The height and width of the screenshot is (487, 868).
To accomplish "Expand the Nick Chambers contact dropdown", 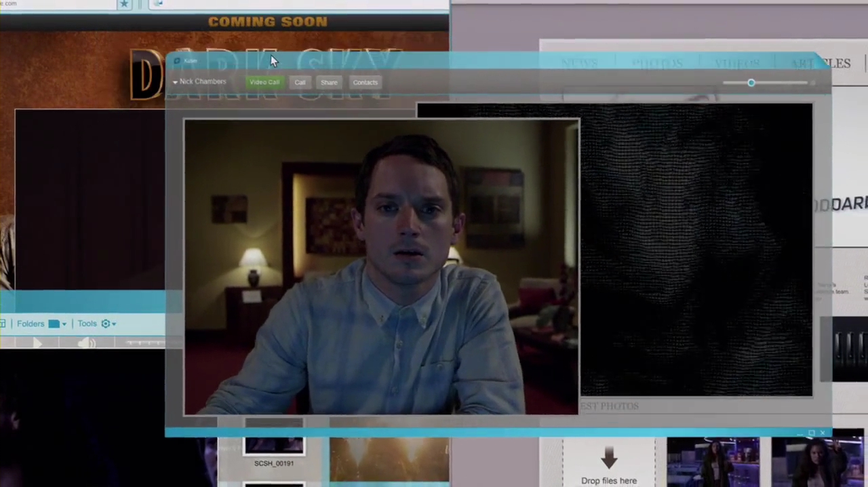I will tap(175, 82).
